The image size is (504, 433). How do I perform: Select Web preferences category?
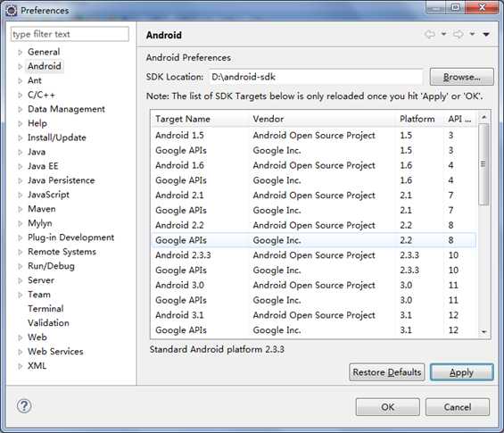[37, 337]
